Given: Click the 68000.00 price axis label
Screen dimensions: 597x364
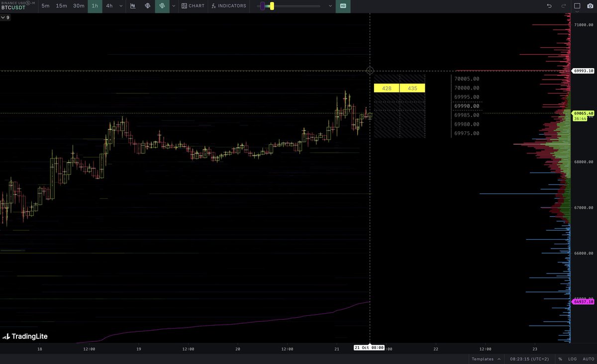Looking at the screenshot, I should [x=583, y=162].
